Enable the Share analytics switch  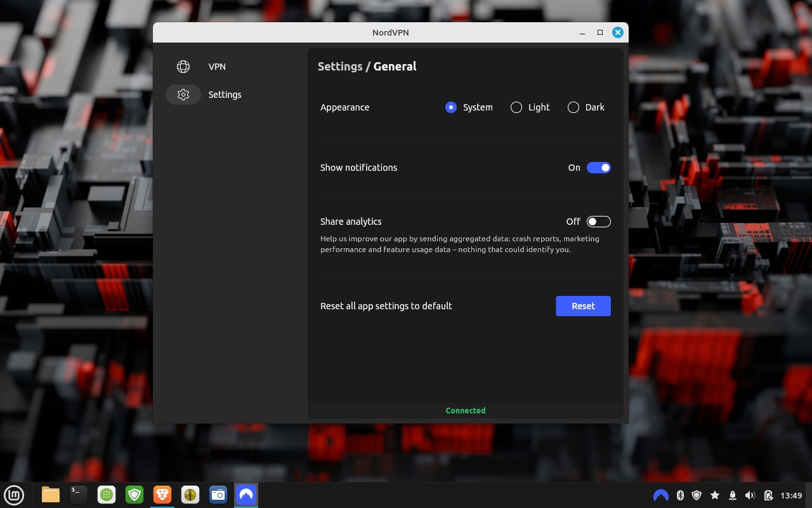(599, 222)
